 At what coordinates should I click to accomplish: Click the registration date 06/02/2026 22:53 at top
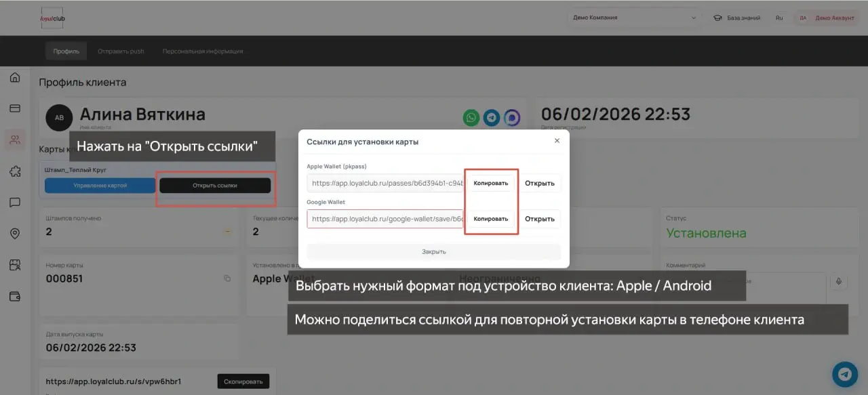pyautogui.click(x=616, y=114)
